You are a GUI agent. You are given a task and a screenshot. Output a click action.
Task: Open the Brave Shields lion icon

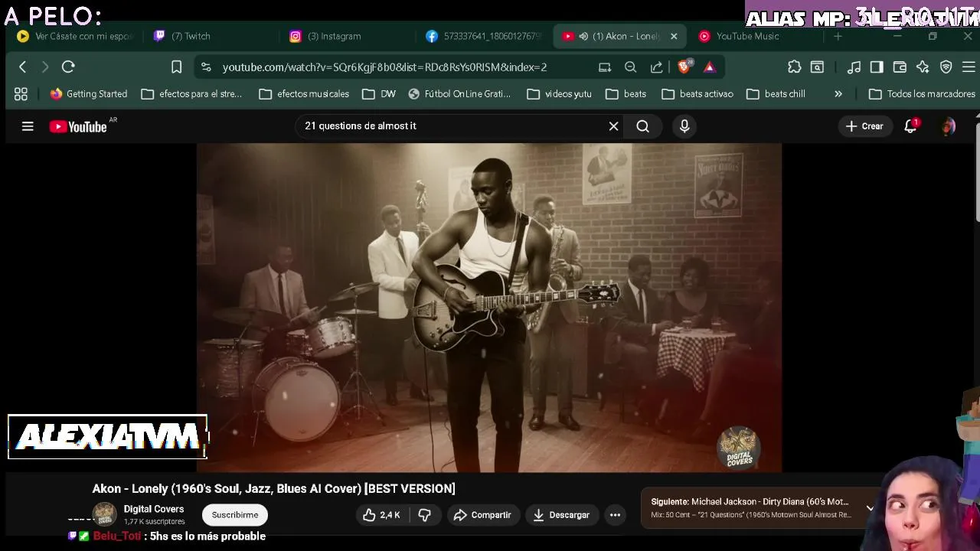tap(684, 67)
